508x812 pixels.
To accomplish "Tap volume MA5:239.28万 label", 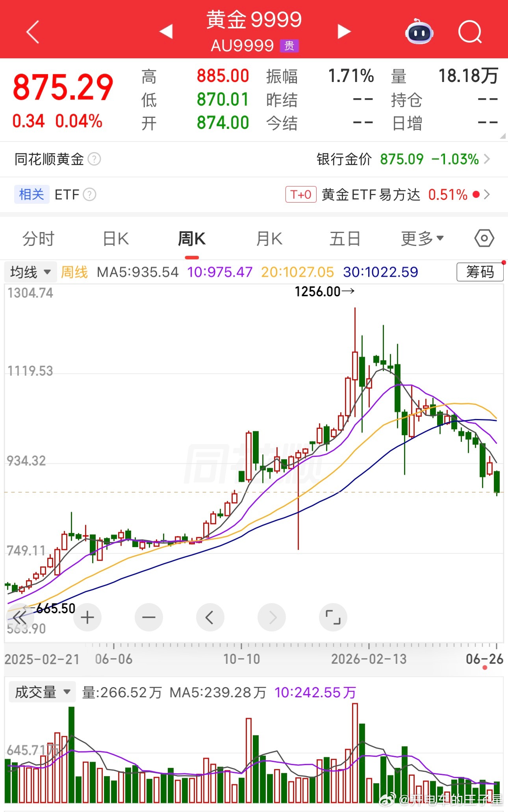I will point(218,693).
